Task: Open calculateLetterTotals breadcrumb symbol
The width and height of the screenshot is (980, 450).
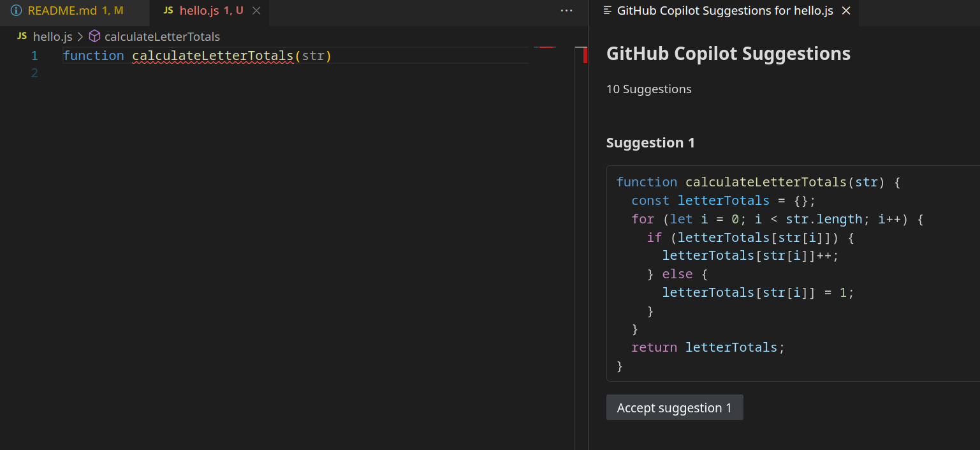Action: 162,36
